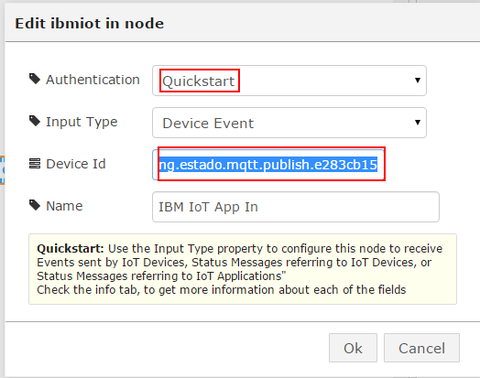Click the tag icon beside Input Type
The height and width of the screenshot is (378, 480).
pyautogui.click(x=35, y=121)
